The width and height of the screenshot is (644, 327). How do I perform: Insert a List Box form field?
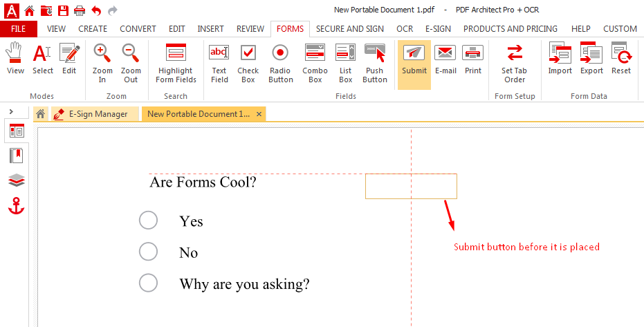tap(345, 64)
